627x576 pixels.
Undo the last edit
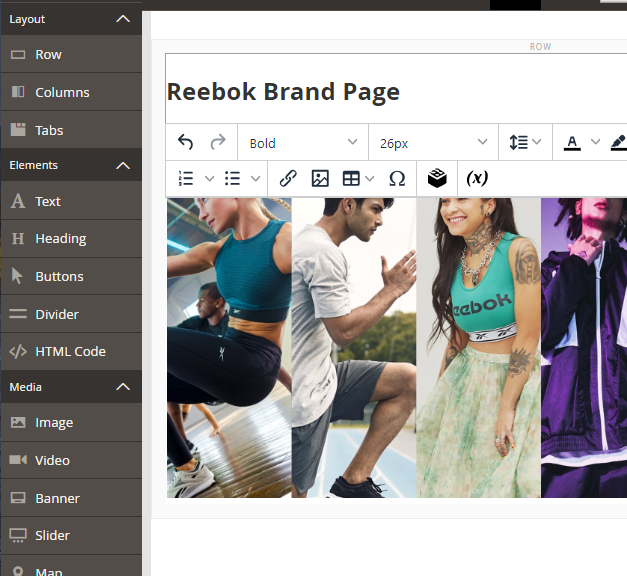tap(185, 142)
